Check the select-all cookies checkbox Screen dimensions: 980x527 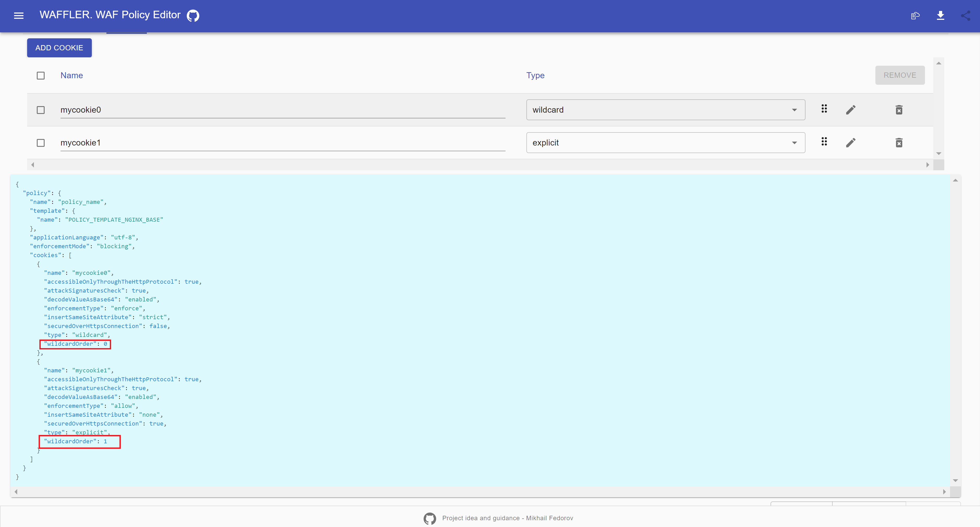pyautogui.click(x=41, y=75)
